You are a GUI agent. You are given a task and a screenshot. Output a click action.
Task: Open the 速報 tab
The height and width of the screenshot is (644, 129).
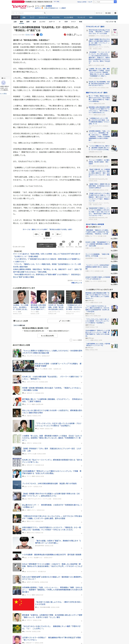coord(24,17)
